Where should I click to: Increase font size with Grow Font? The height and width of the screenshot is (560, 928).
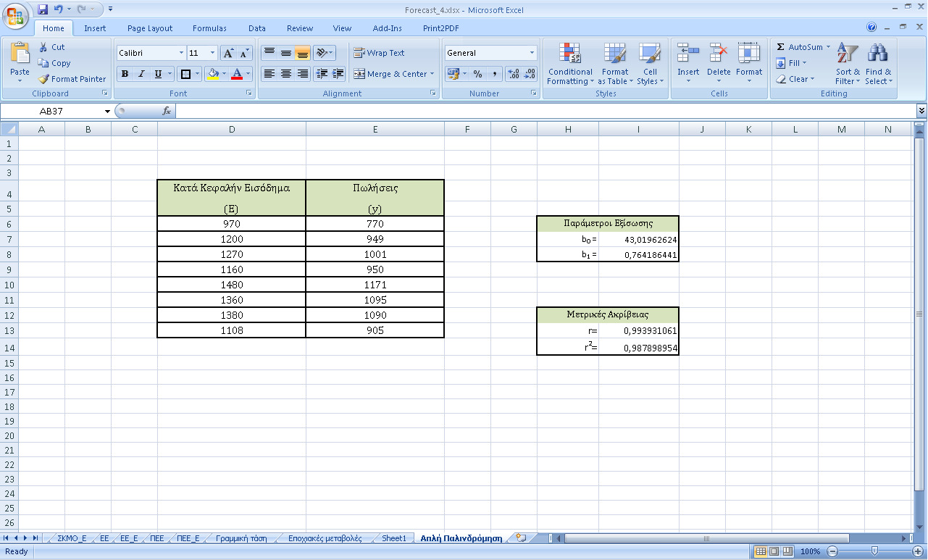tap(228, 53)
